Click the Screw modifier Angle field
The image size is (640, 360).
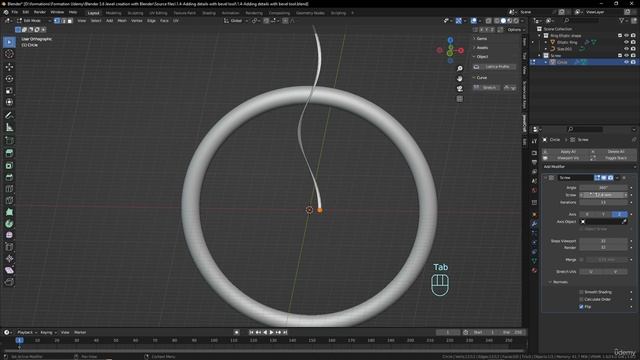click(x=603, y=188)
